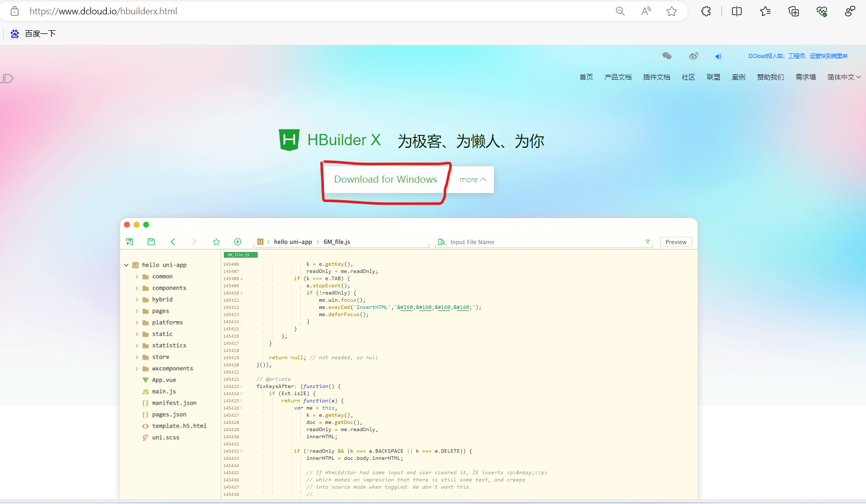
Task: Open the Collections icon
Action: [x=794, y=11]
